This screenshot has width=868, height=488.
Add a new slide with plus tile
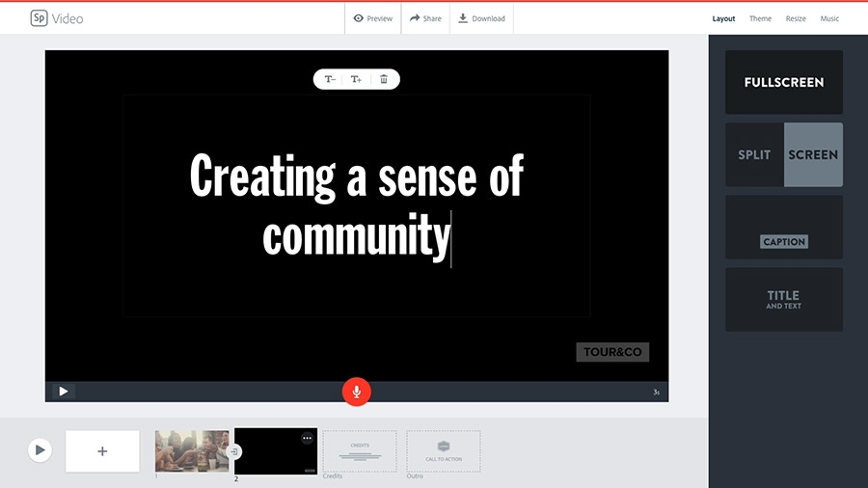[102, 451]
